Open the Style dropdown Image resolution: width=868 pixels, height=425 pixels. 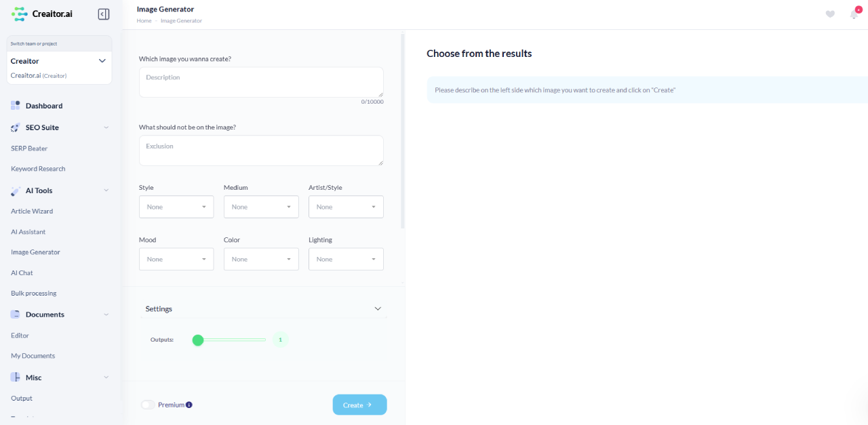(x=176, y=207)
